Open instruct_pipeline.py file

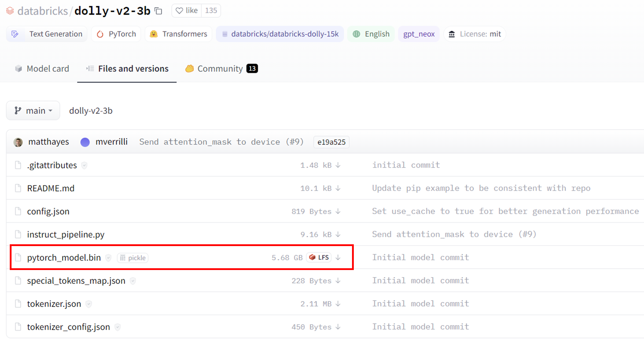click(66, 235)
